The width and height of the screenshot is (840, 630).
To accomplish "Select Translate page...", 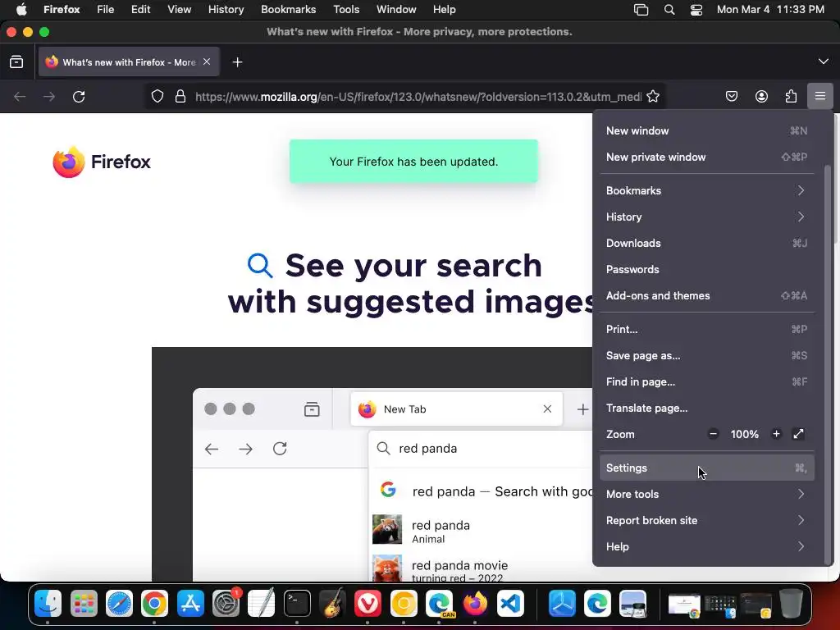I will pyautogui.click(x=706, y=409).
